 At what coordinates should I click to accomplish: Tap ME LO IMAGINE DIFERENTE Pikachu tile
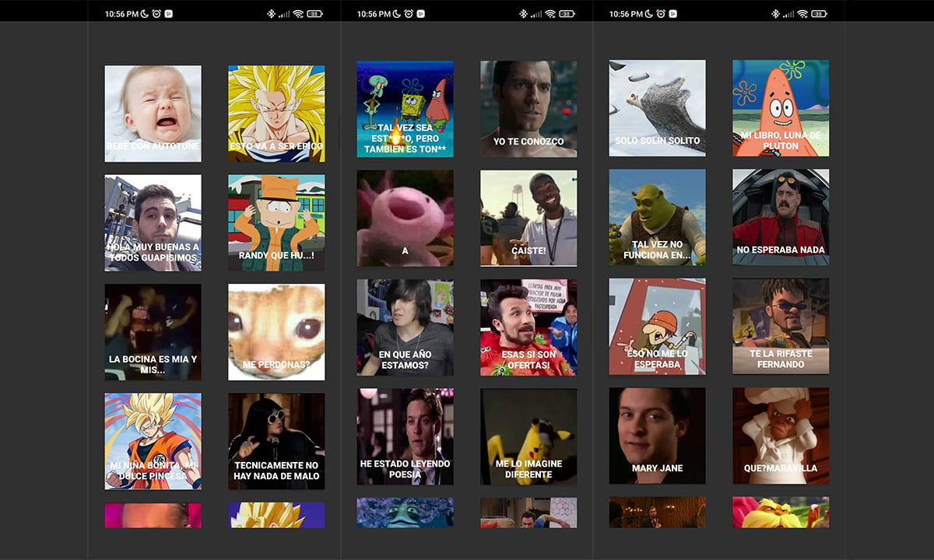[x=528, y=436]
